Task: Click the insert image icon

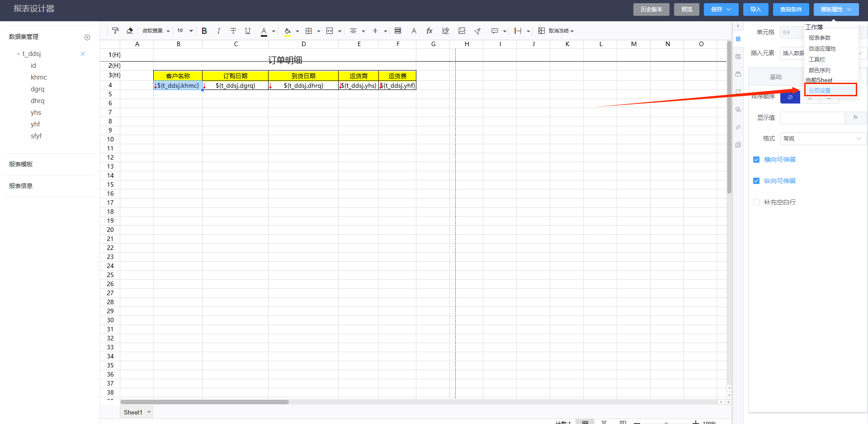Action: 462,31
